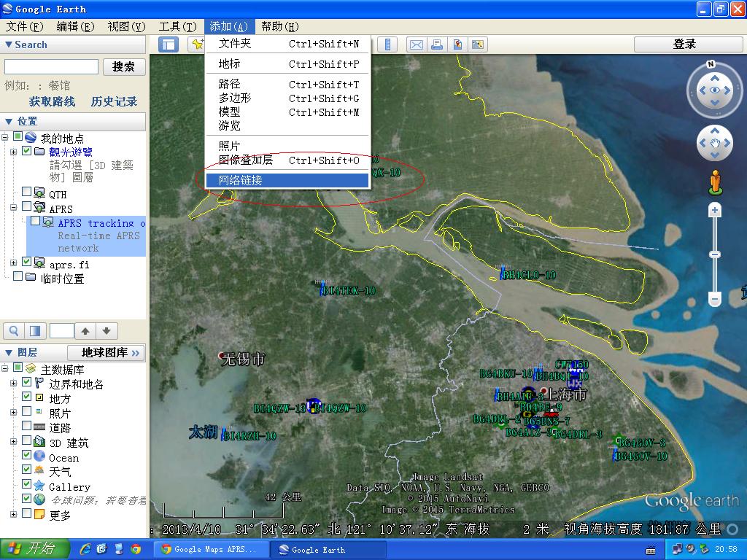Toggle the sidebar toolbar icon

pyautogui.click(x=168, y=44)
